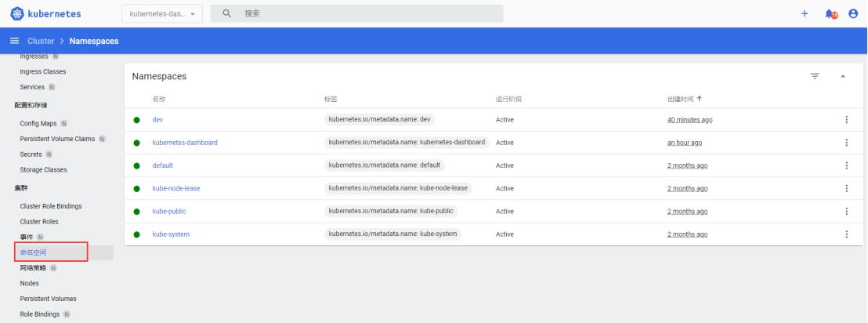
Task: Collapse the Namespaces card arrow
Action: click(843, 77)
